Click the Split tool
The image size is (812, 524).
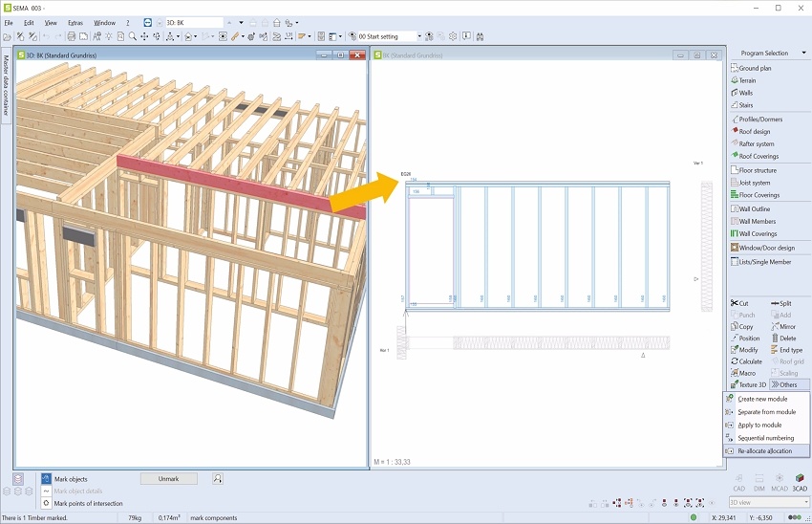780,303
